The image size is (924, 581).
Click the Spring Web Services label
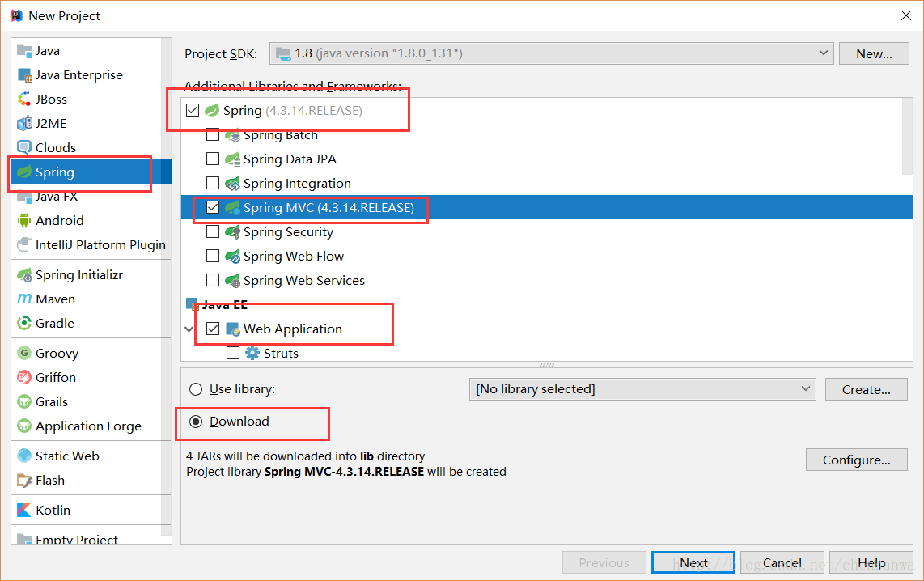click(x=304, y=281)
